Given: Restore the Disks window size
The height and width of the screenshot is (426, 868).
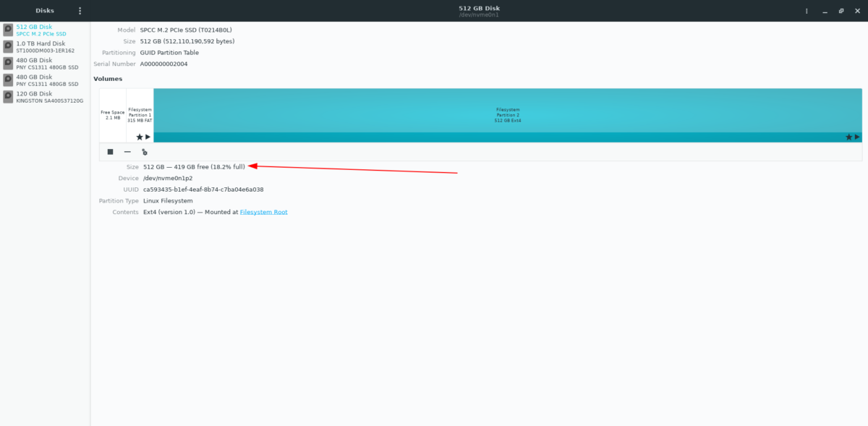Looking at the screenshot, I should coord(841,11).
